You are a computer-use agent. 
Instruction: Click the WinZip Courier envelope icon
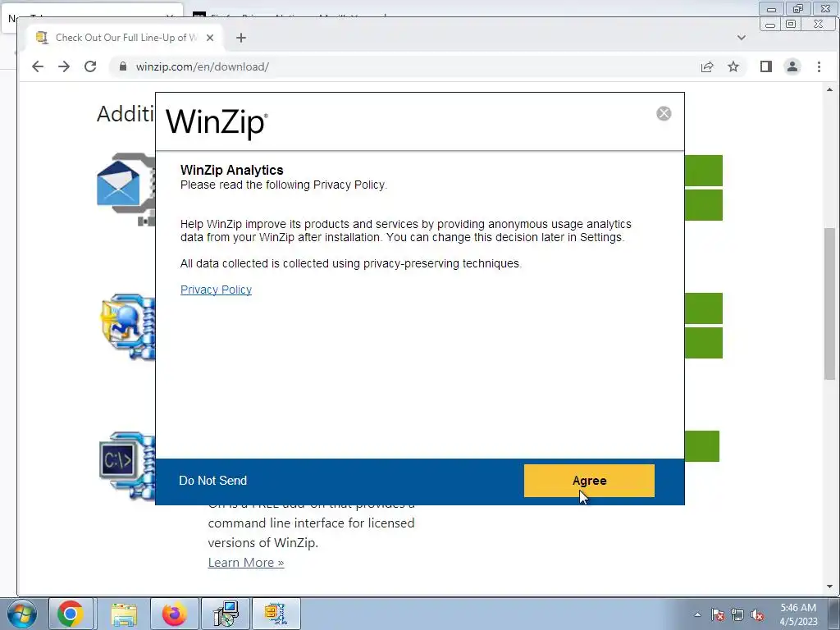tap(126, 189)
